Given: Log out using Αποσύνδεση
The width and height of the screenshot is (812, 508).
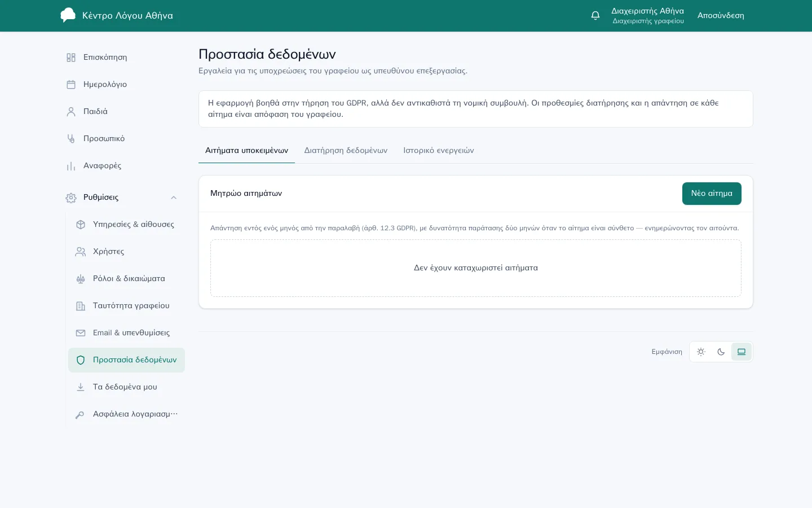Looking at the screenshot, I should [x=721, y=16].
